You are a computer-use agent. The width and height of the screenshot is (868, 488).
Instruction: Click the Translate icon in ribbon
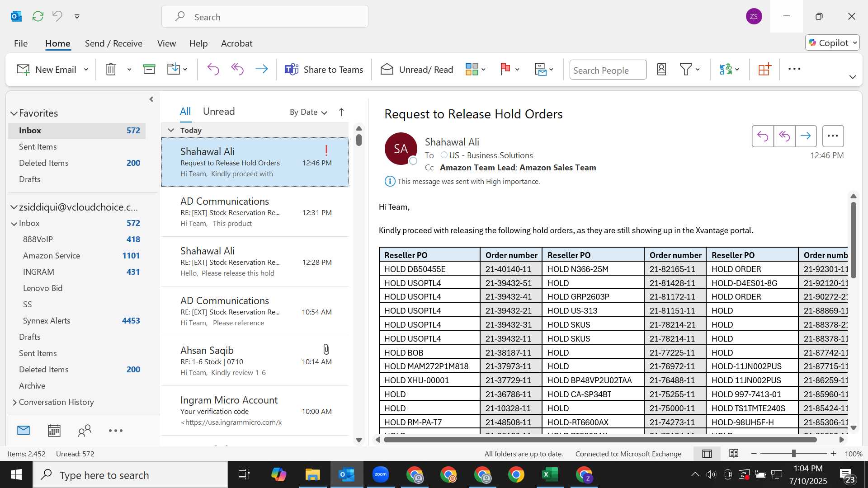(726, 69)
